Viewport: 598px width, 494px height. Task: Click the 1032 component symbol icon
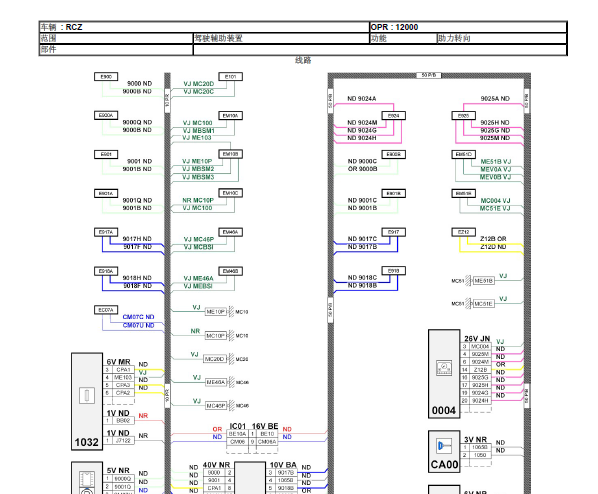(x=87, y=396)
